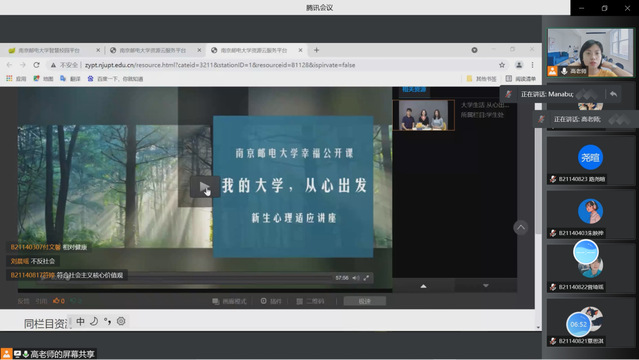Toggle IME half/full-width moon icon
This screenshot has width=639, height=360.
point(94,321)
